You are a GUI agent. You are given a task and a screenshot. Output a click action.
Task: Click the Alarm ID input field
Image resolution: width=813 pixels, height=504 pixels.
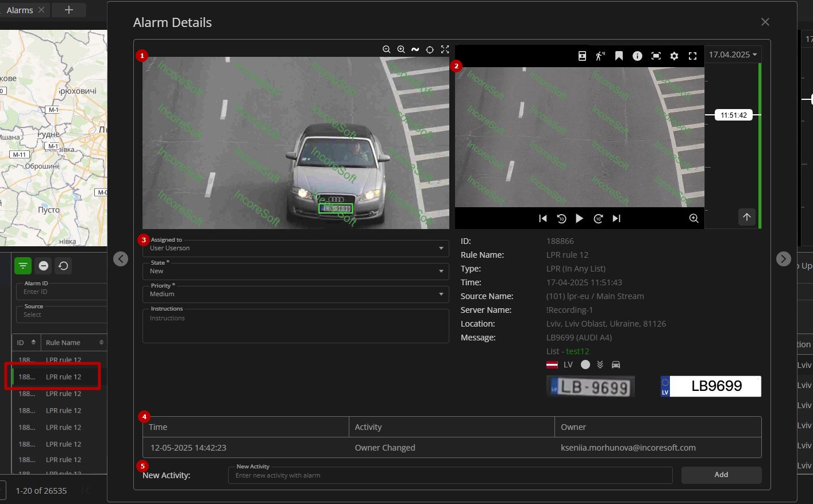click(x=61, y=292)
